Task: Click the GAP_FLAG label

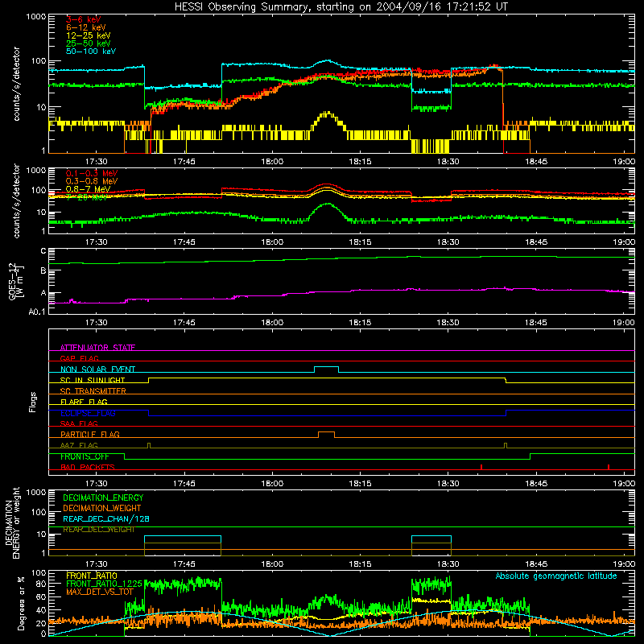Action: pos(79,358)
